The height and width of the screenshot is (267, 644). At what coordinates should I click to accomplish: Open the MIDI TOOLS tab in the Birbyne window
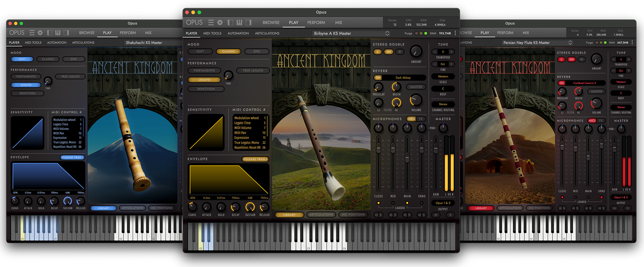[x=212, y=34]
